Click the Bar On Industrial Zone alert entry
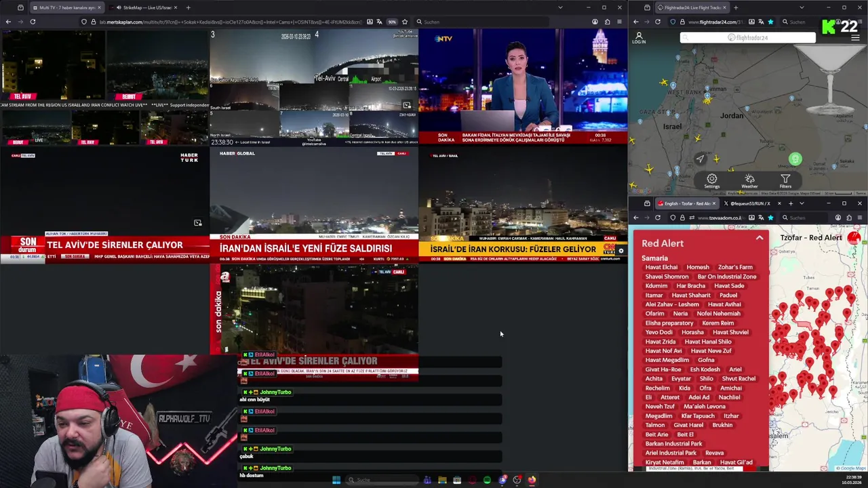The height and width of the screenshot is (488, 868). (727, 277)
